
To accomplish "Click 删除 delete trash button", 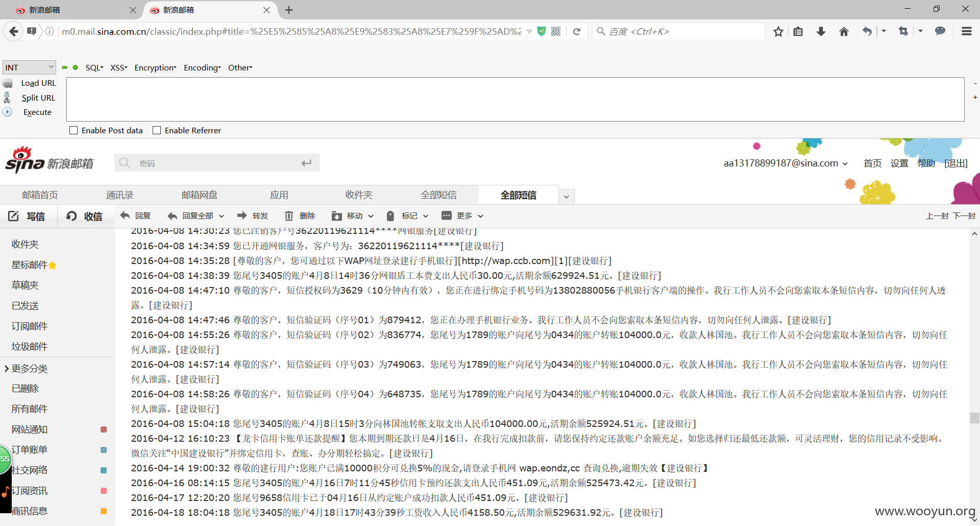I will tap(300, 216).
